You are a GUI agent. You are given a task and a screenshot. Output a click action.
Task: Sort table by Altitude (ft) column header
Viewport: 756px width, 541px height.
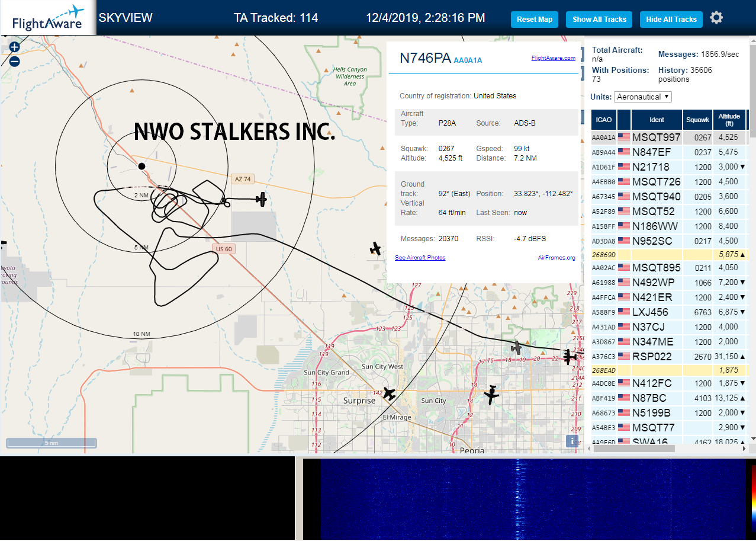click(730, 120)
